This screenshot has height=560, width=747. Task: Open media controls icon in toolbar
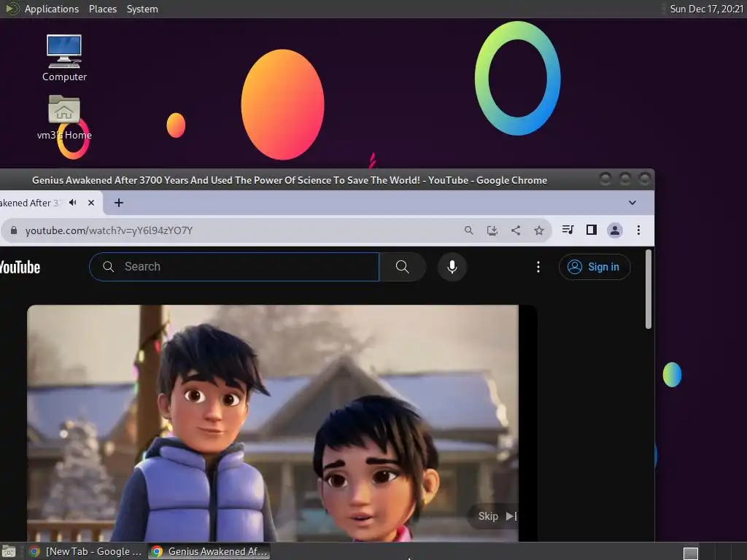(x=568, y=230)
